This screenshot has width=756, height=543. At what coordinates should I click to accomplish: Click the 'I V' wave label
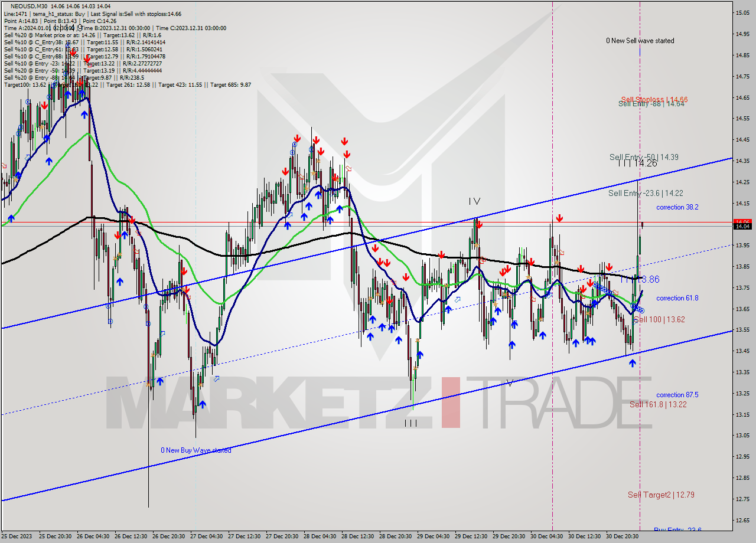click(x=474, y=201)
